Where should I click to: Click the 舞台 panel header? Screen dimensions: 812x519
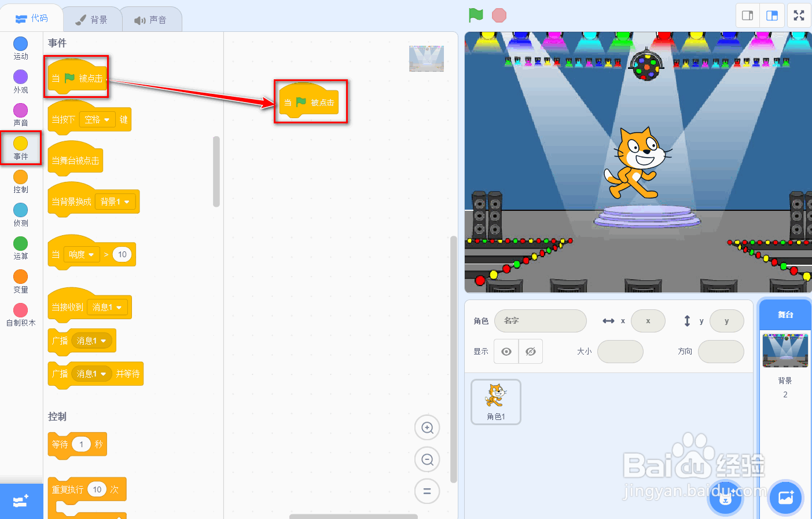pyautogui.click(x=785, y=315)
